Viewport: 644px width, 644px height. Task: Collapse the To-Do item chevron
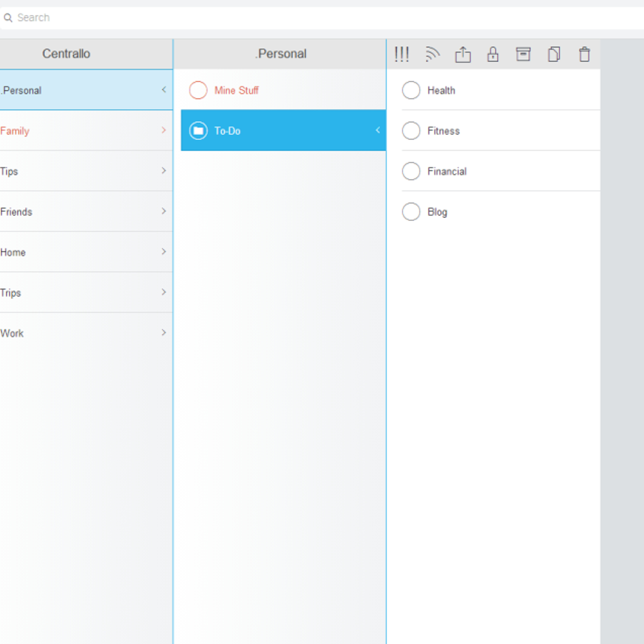(x=378, y=130)
